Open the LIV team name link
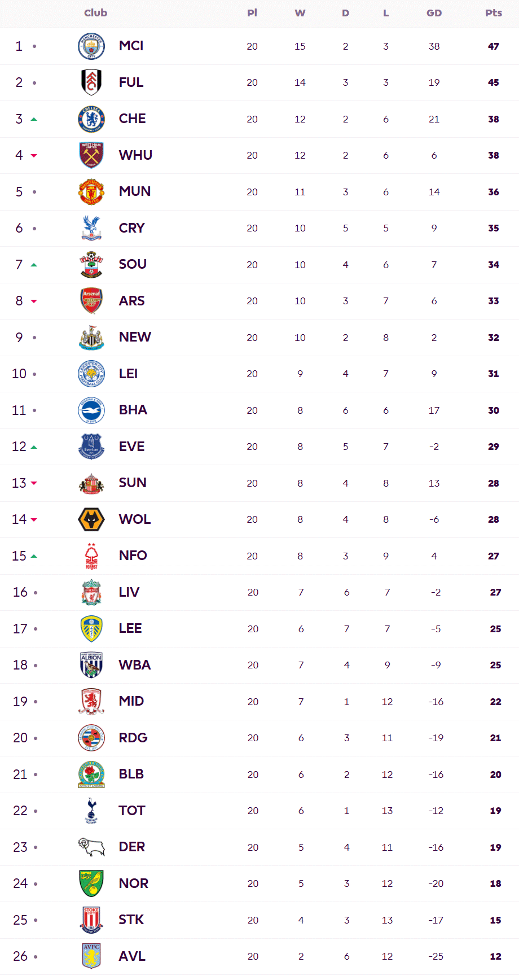Image resolution: width=519 pixels, height=980 pixels. coord(129,592)
